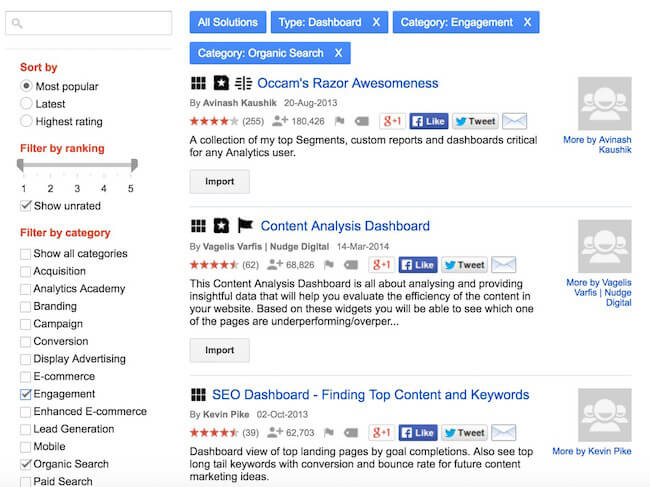
Task: Click the flag icon beside Content Analysis Dashboard title
Action: (x=244, y=226)
